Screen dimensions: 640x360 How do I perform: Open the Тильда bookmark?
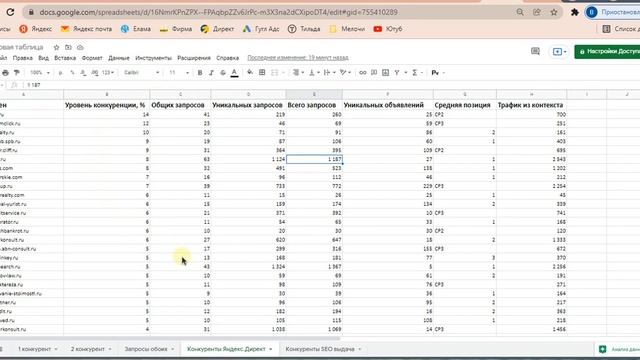(304, 29)
